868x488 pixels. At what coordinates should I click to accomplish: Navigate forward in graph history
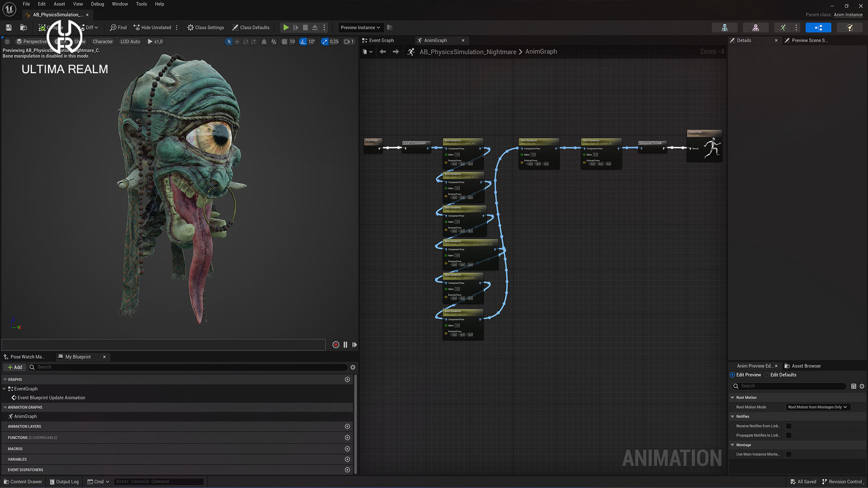[396, 52]
